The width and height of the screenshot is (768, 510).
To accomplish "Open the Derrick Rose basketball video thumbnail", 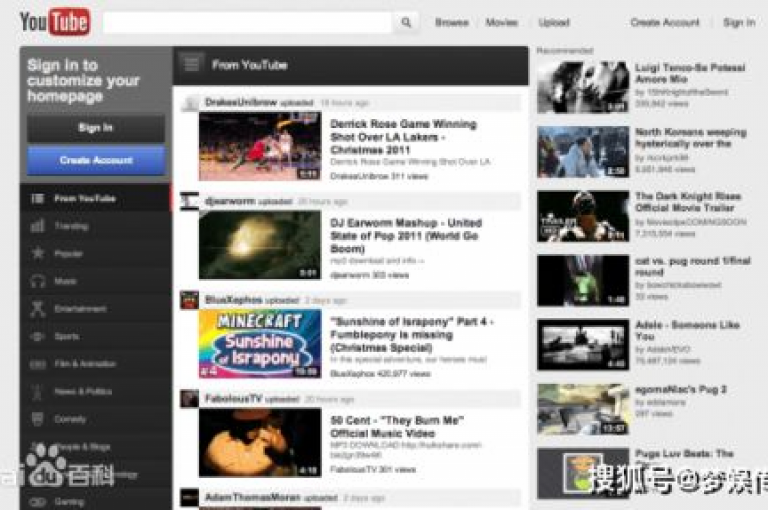I will point(260,146).
